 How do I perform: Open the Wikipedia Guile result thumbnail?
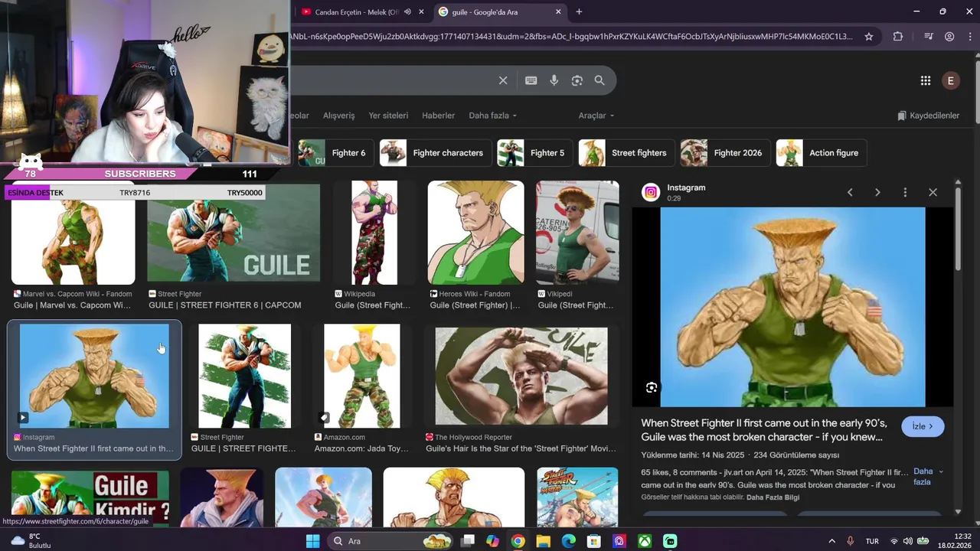tap(374, 233)
